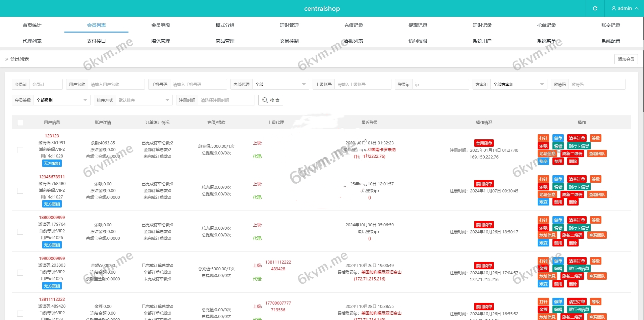Screen dimensions: 644x320
Task: Select the checkbox for user 18800009999
Action: pos(20,232)
